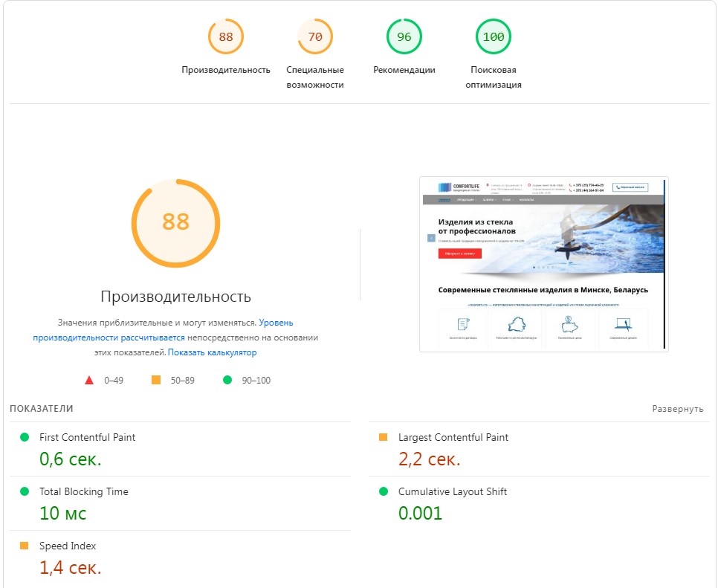Click the piggy bank icon in site preview

click(570, 324)
